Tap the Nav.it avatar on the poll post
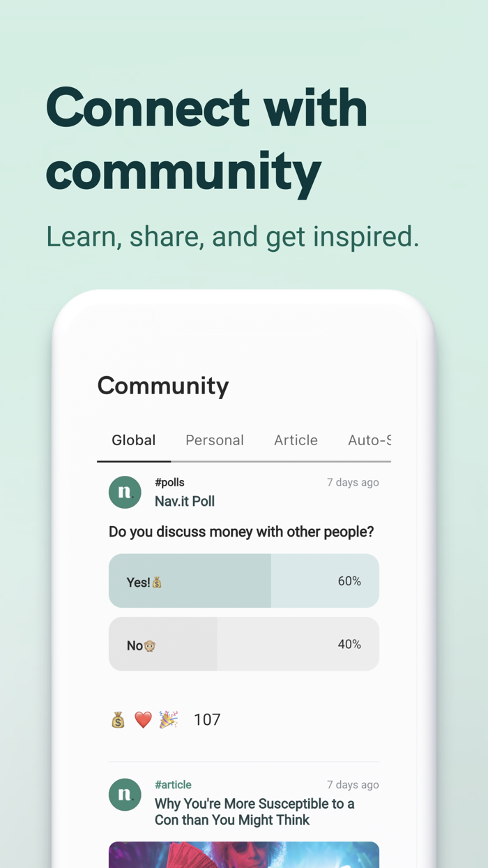Screen dimensions: 488x868 point(125,492)
